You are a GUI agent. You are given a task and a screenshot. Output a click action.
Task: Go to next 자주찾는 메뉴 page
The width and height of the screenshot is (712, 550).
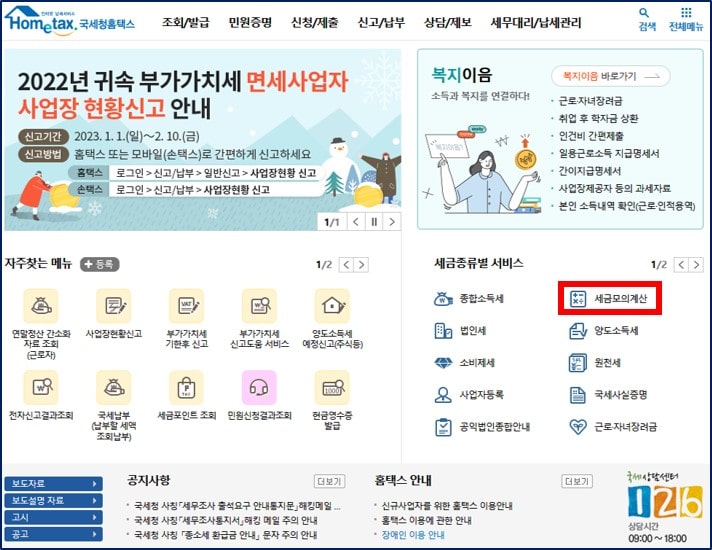(361, 265)
